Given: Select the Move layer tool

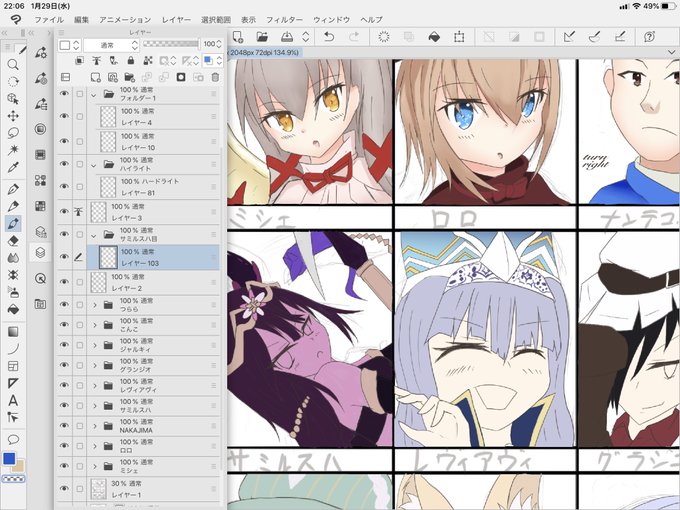Looking at the screenshot, I should (13, 116).
